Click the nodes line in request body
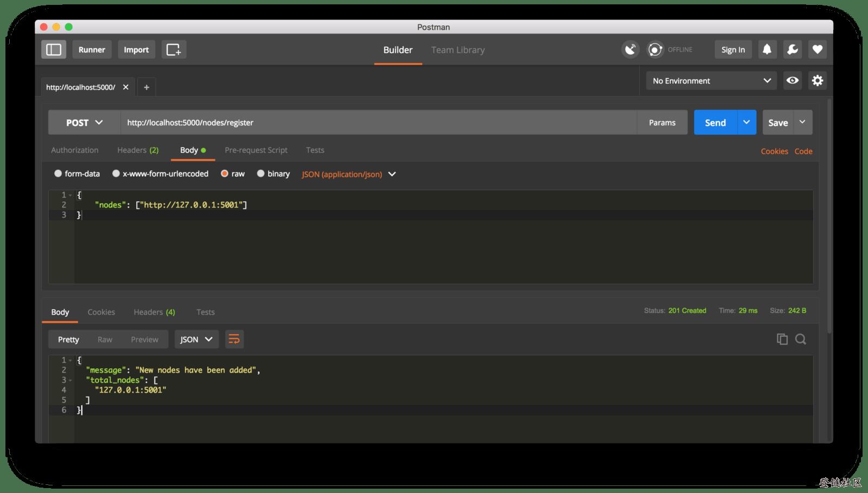 click(171, 205)
